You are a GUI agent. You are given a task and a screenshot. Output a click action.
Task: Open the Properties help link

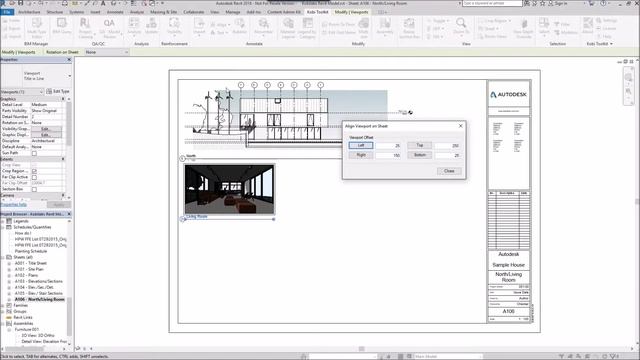pos(14,204)
